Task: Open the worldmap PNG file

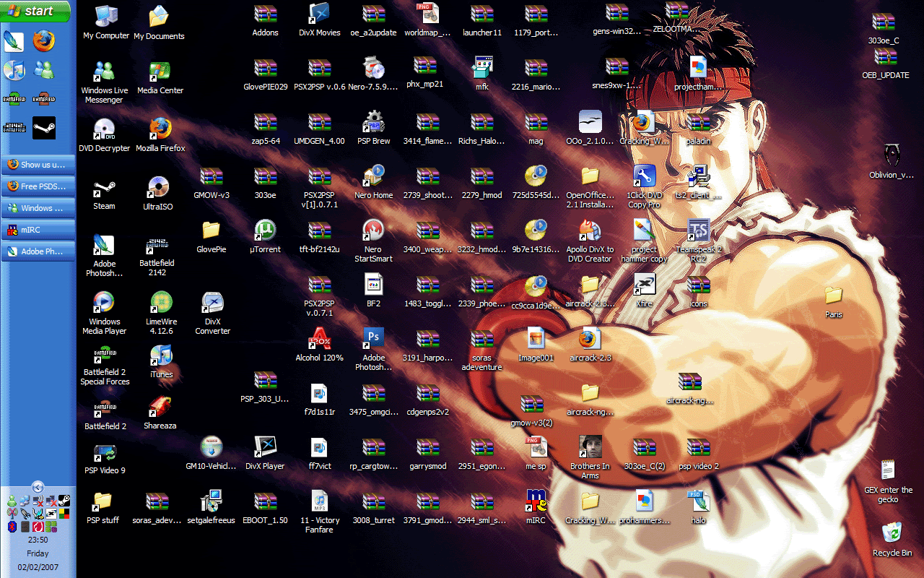Action: (x=427, y=20)
